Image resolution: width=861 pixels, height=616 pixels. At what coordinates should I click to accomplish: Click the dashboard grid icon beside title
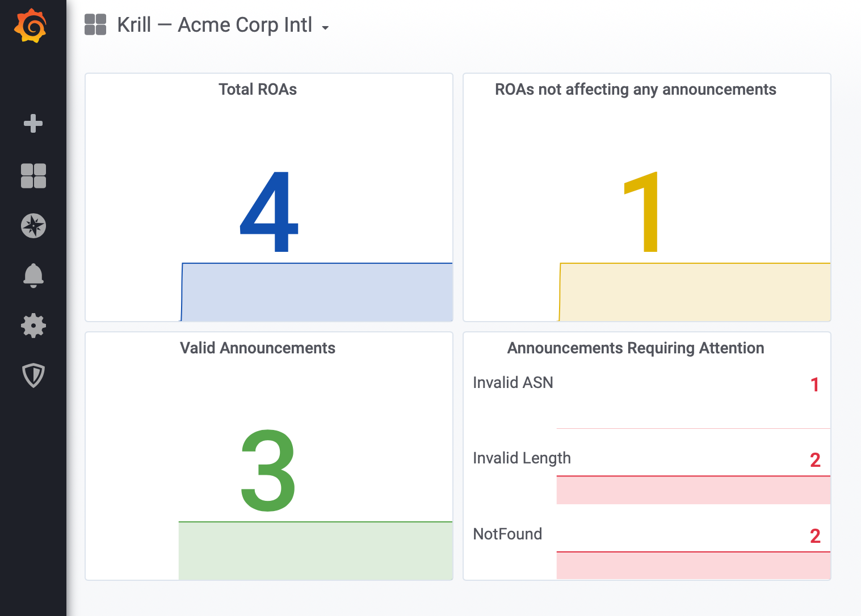point(95,25)
